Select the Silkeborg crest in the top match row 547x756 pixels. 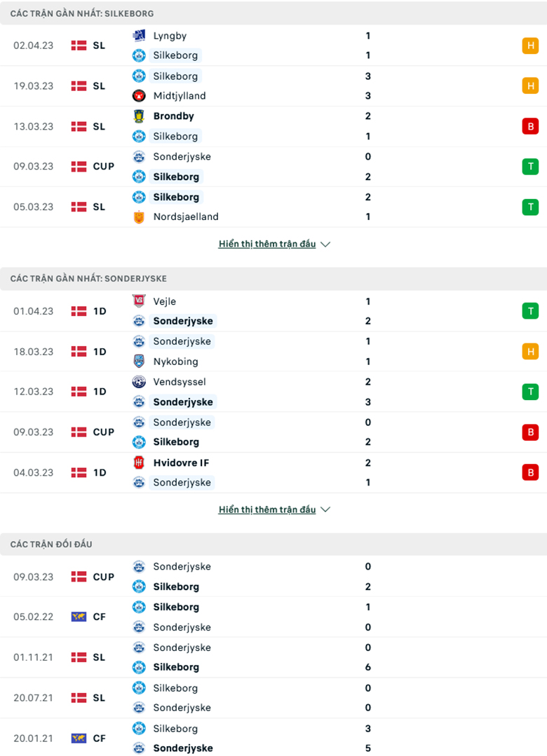(x=138, y=55)
